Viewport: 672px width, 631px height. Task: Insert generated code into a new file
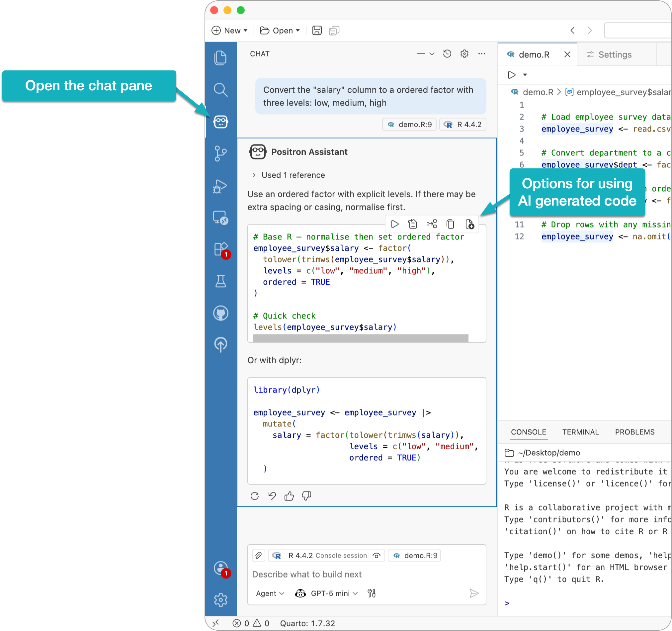pyautogui.click(x=471, y=224)
